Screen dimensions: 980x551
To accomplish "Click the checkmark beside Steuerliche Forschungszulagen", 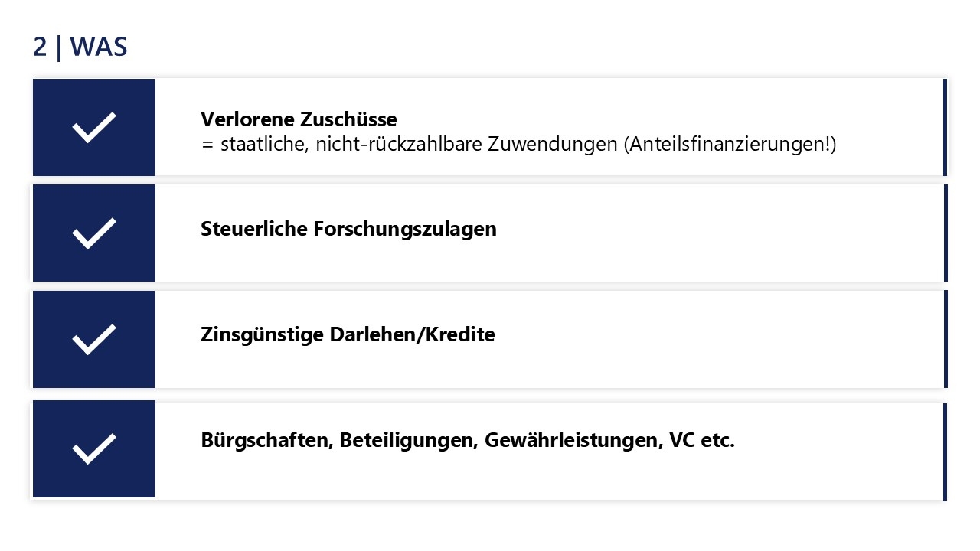I will (94, 233).
